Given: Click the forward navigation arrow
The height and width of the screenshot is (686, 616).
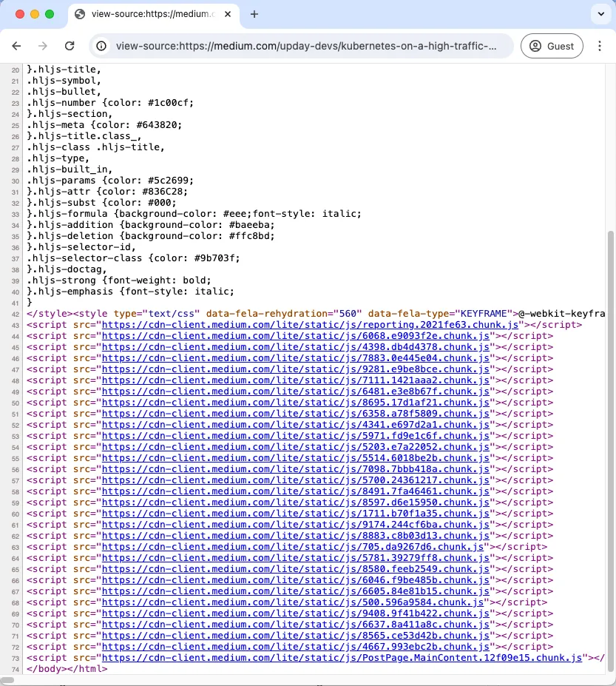Looking at the screenshot, I should (x=43, y=46).
